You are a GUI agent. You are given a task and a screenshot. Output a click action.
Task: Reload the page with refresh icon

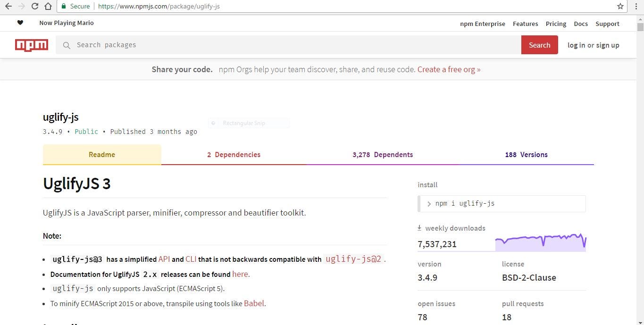(x=34, y=6)
